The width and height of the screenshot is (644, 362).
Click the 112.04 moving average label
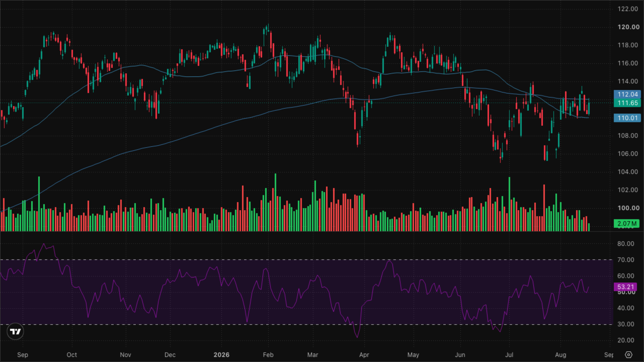tap(627, 94)
